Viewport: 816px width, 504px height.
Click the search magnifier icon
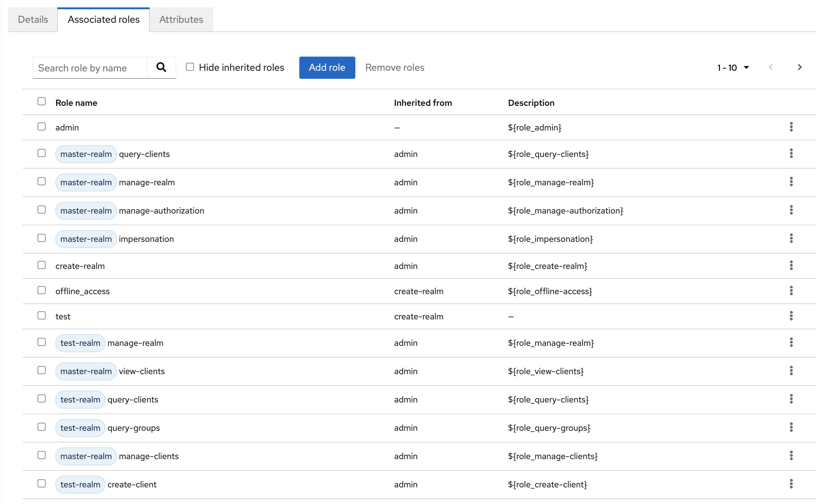pyautogui.click(x=161, y=67)
